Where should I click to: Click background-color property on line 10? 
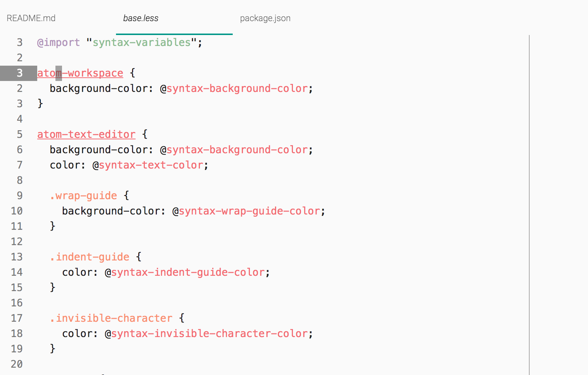click(111, 211)
